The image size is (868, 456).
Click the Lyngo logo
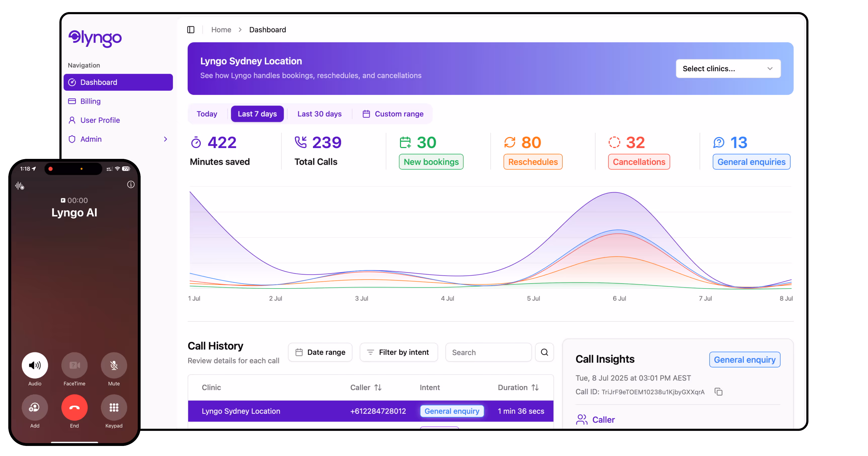95,39
